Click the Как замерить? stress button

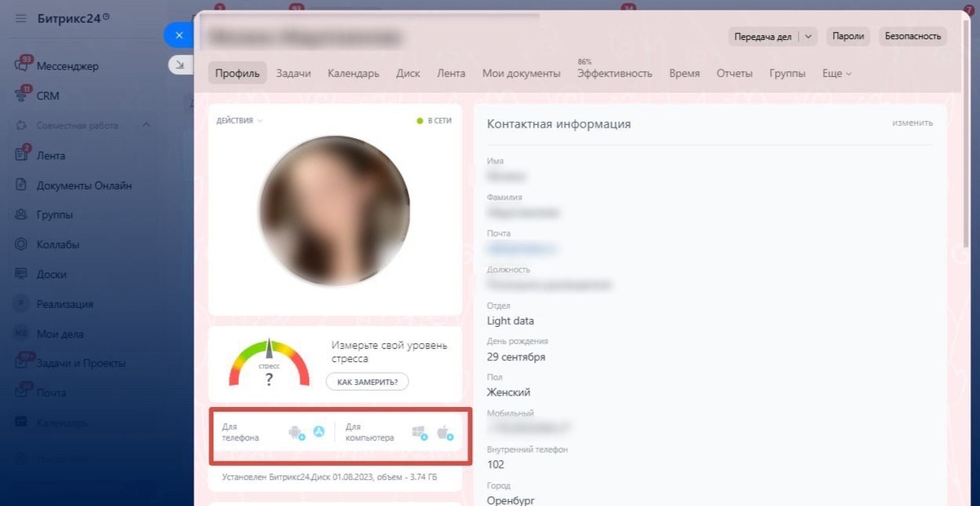point(367,381)
